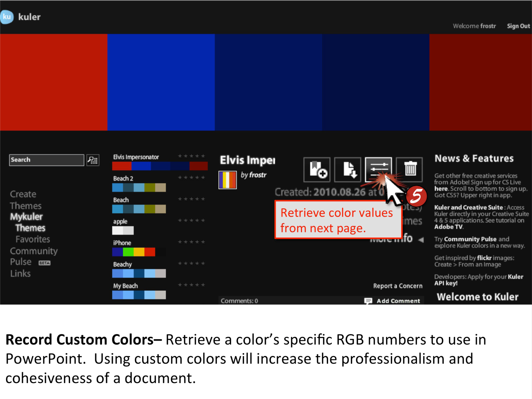Click the Elvis Impersonator color strip

click(160, 166)
